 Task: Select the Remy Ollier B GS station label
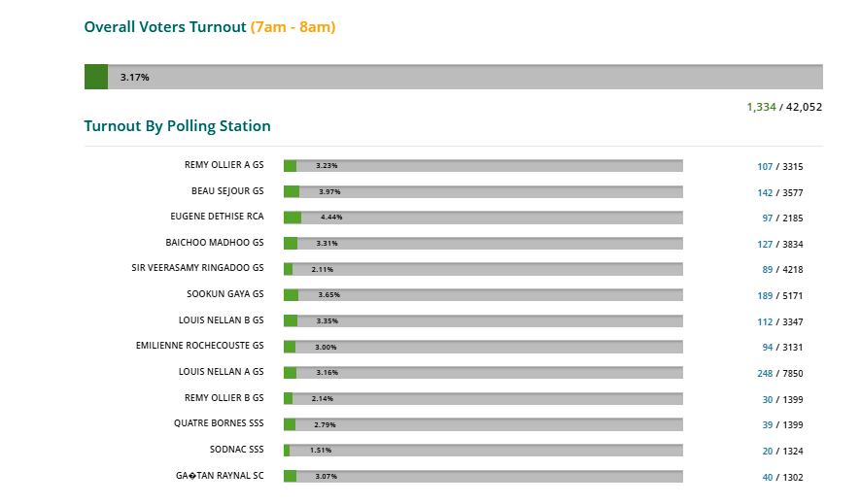pos(224,397)
